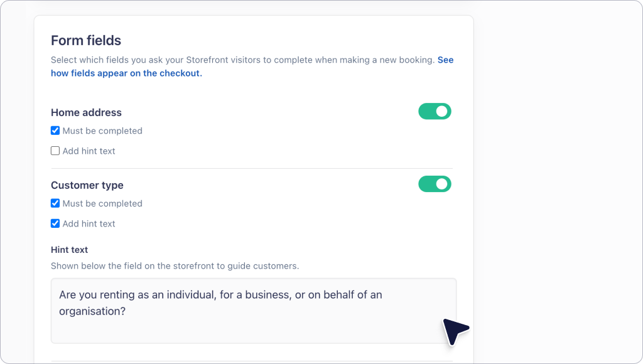Check Add hint text checkbox under Home address
Screen dimensions: 643x364
click(55, 151)
